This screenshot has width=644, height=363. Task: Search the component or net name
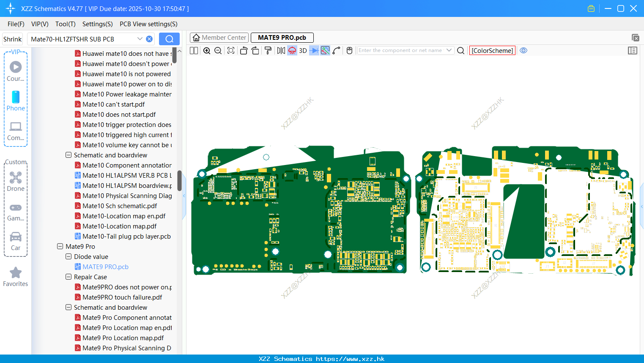pyautogui.click(x=461, y=50)
